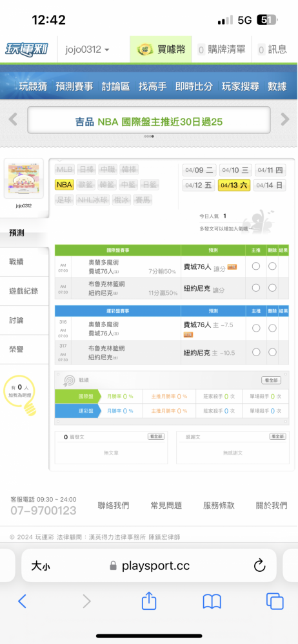Choose date 04/12 五
298x644 pixels.
pyautogui.click(x=199, y=185)
